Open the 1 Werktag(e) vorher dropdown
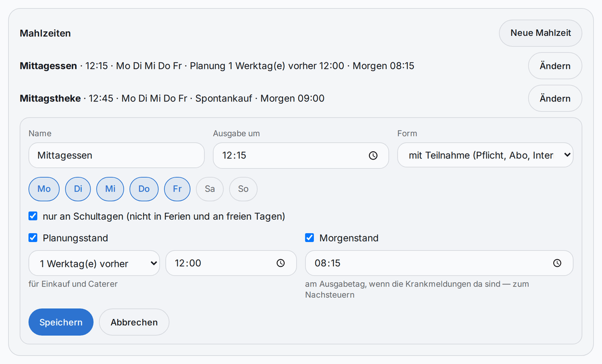Image resolution: width=602 pixels, height=364 pixels. (94, 263)
